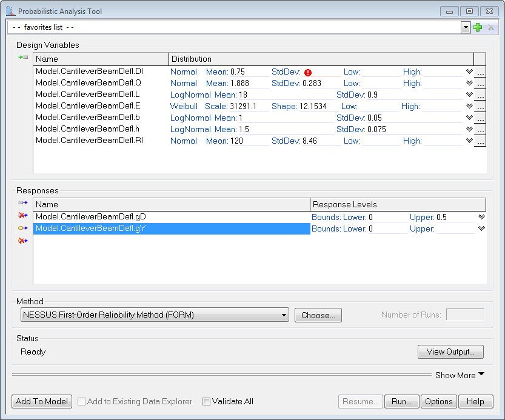Select the Model.CantileverBeamDefl.L variable row
Screen dimensions: 505x420
[87, 95]
